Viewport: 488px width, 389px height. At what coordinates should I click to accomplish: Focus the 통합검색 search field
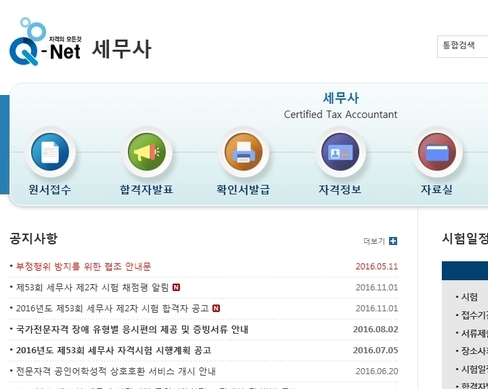[x=463, y=46]
